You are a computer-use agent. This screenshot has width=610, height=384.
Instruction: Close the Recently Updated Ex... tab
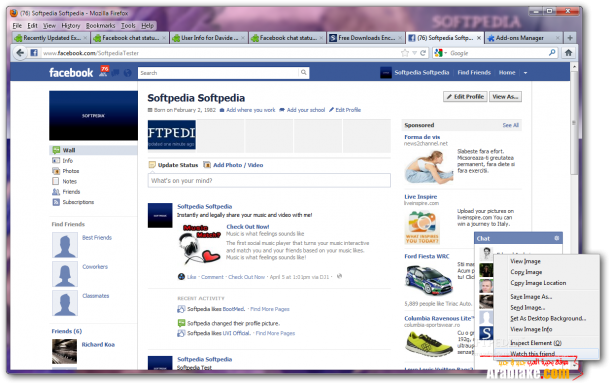(x=86, y=38)
